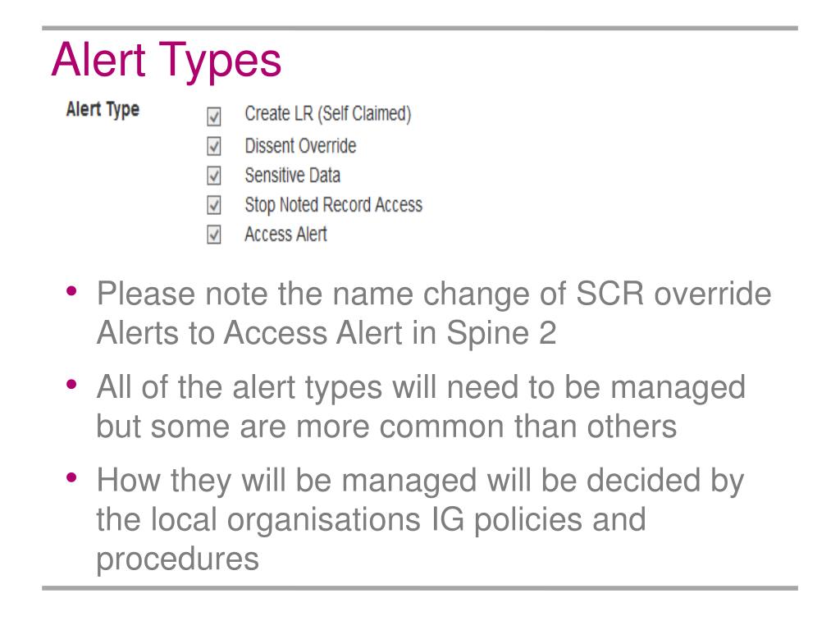The height and width of the screenshot is (630, 840).
Task: Untick the Stop Noted Record Access checkbox
Action: click(214, 204)
